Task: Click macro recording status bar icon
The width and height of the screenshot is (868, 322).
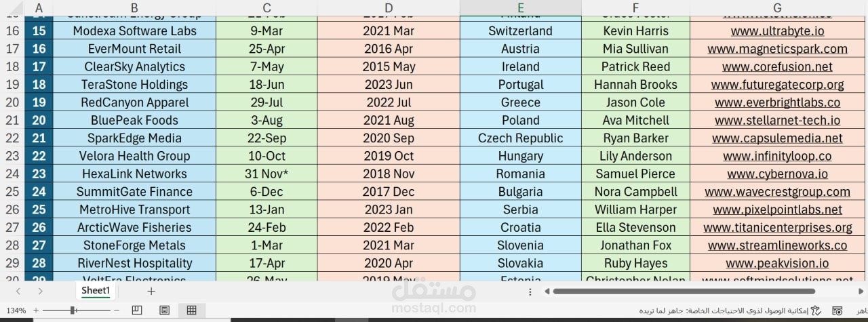Action: 837,310
